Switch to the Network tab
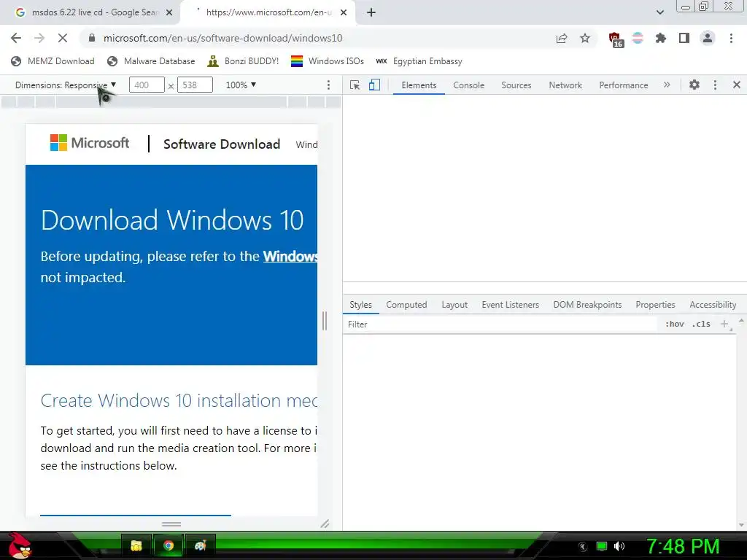 [x=565, y=85]
